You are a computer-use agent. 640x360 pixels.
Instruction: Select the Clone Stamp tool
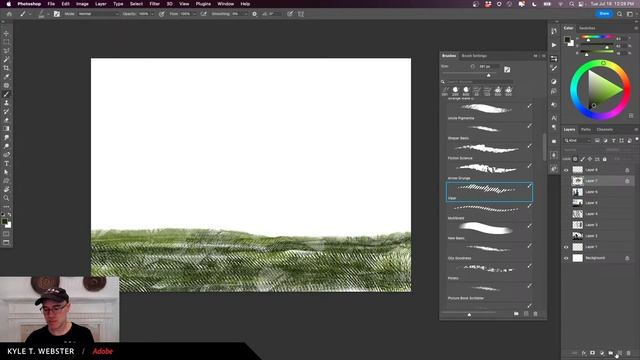pos(6,103)
